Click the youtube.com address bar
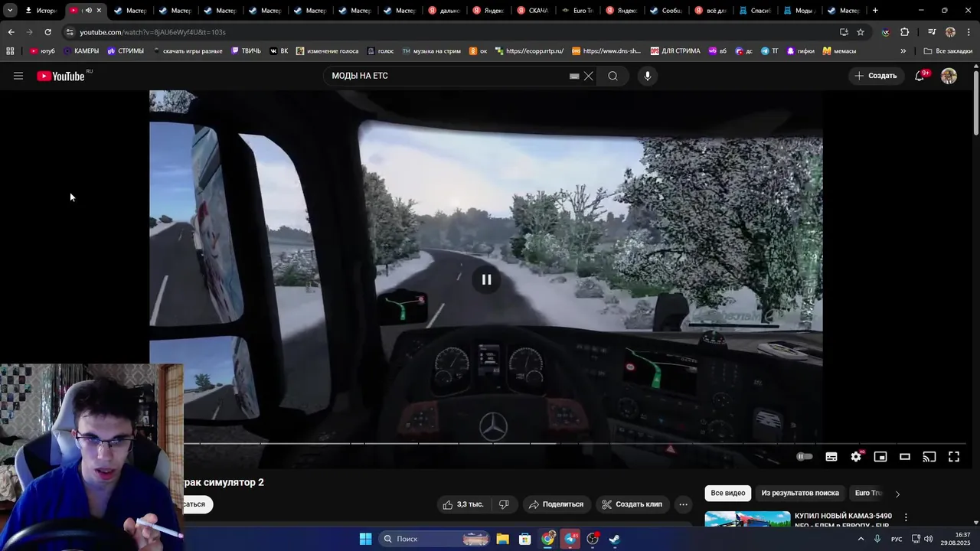980x551 pixels. click(452, 32)
